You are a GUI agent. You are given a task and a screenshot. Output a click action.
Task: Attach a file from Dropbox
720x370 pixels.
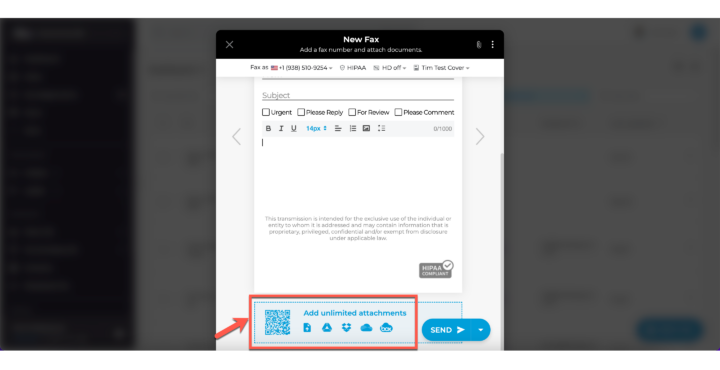pos(346,328)
